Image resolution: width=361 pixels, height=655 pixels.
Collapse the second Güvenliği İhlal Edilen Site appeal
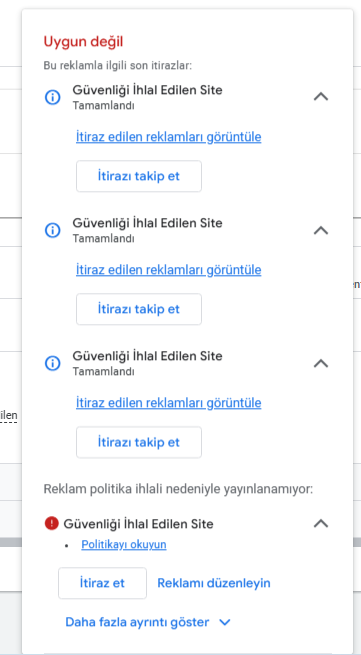click(x=321, y=230)
